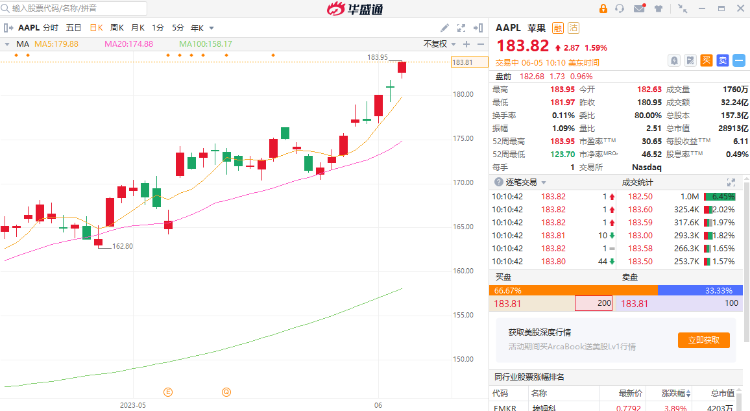This screenshot has height=411, width=750.
Task: Click the left earnings marker under the chart
Action: click(168, 392)
